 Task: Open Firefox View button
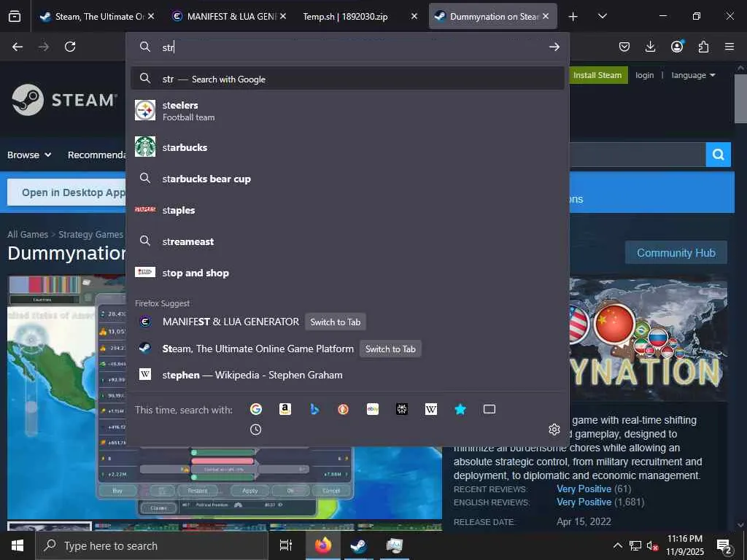pos(15,16)
